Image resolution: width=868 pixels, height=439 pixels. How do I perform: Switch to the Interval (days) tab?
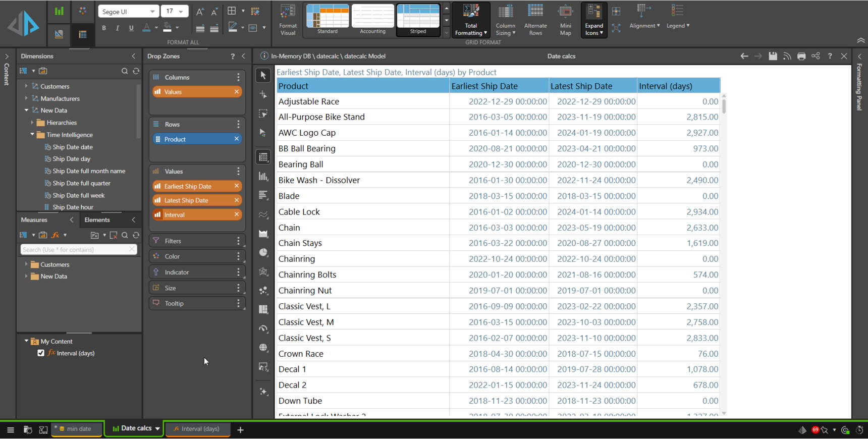click(198, 429)
